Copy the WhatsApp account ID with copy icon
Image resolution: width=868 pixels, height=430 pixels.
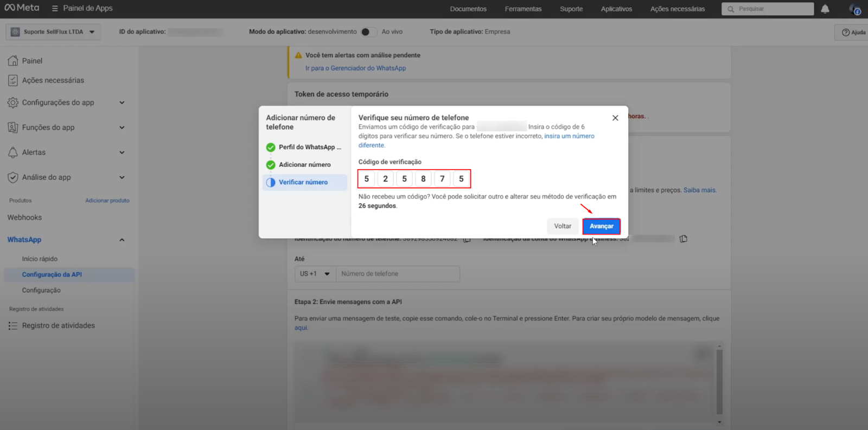684,239
